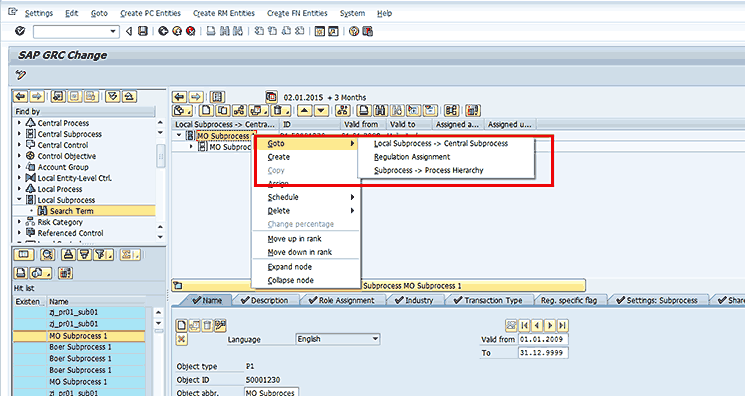Click the binoculars Find icon in hierarchy toolbar

click(380, 111)
